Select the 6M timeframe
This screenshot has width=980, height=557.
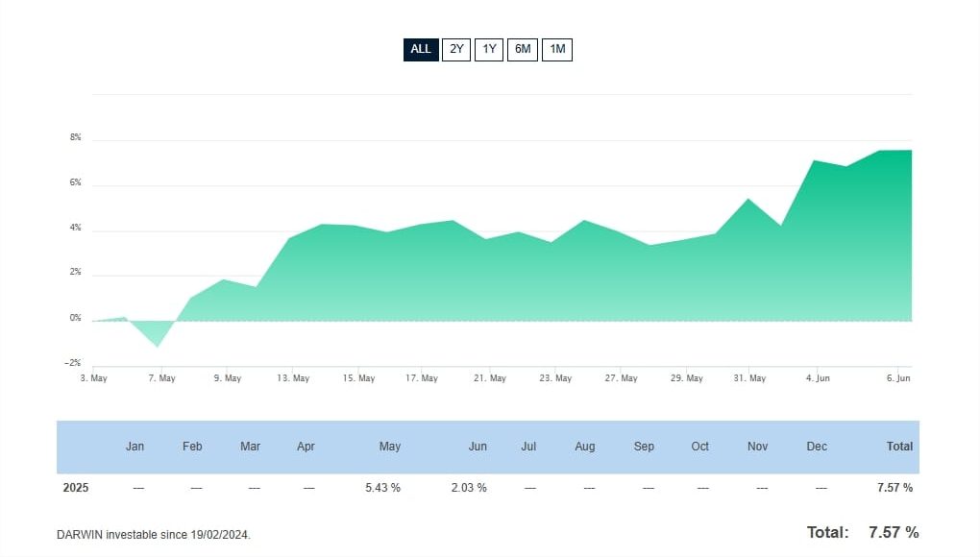click(x=522, y=49)
